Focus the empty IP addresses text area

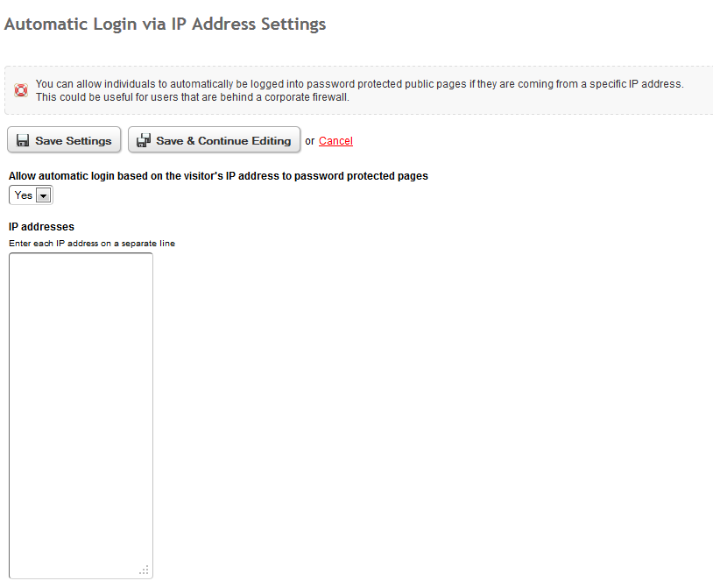tap(81, 415)
